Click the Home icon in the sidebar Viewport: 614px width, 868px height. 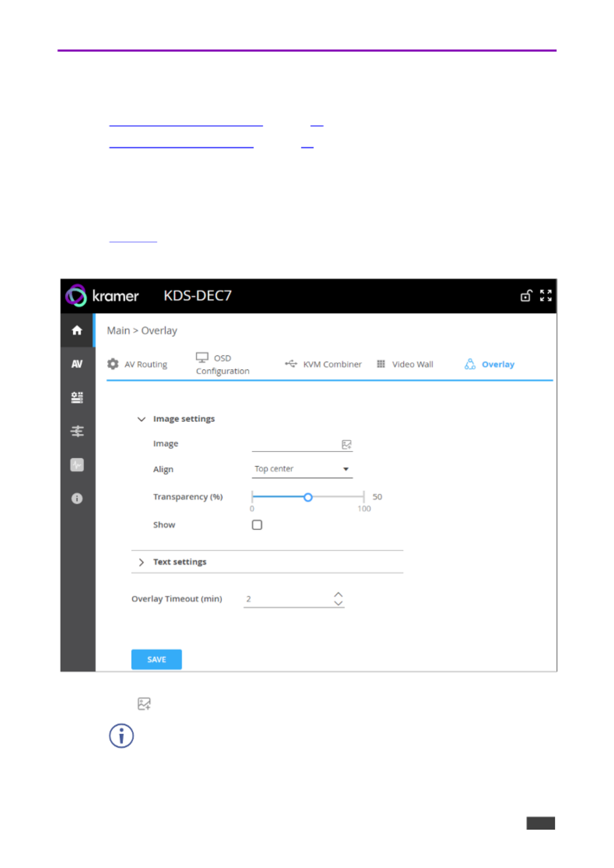click(77, 330)
